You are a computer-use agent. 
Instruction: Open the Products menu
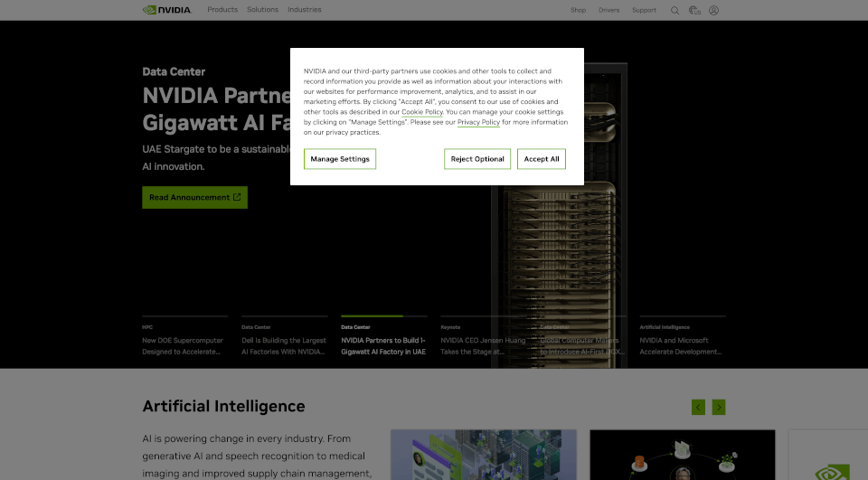coord(222,9)
